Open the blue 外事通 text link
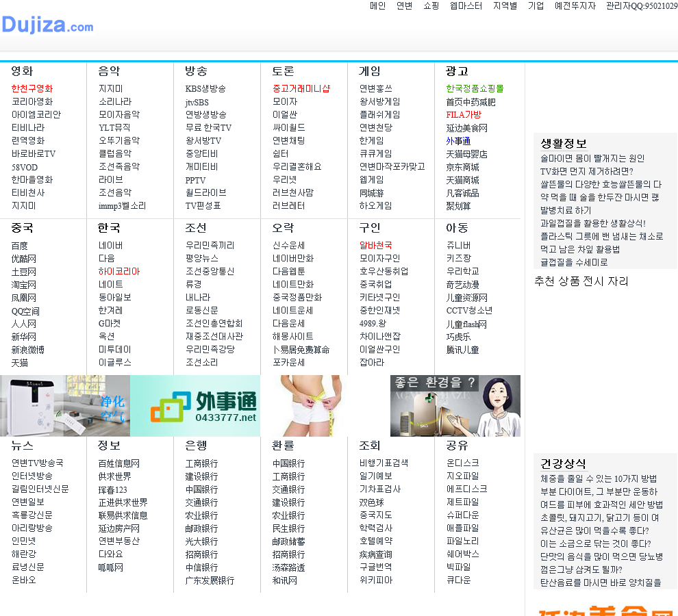Image resolution: width=678 pixels, height=616 pixels. [458, 141]
